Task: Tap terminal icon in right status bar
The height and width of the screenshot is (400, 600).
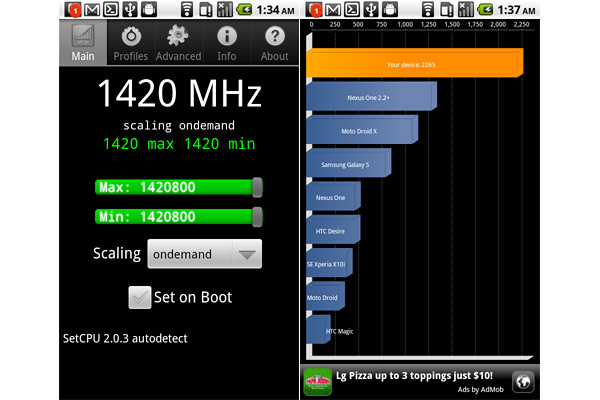Action: 352,10
